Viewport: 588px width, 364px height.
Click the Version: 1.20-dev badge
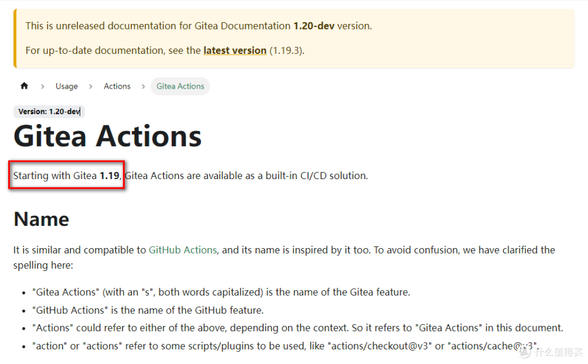[x=49, y=111]
